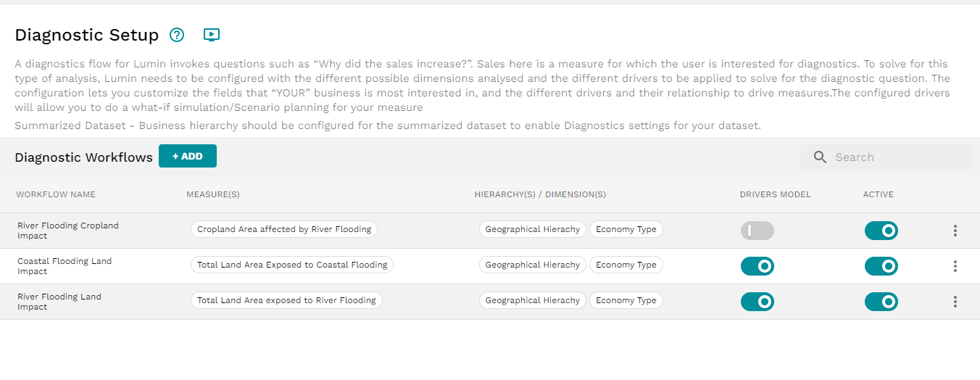Screen dimensions: 980x380
Task: Click Geographical Hierachy chip in first row
Action: [533, 229]
